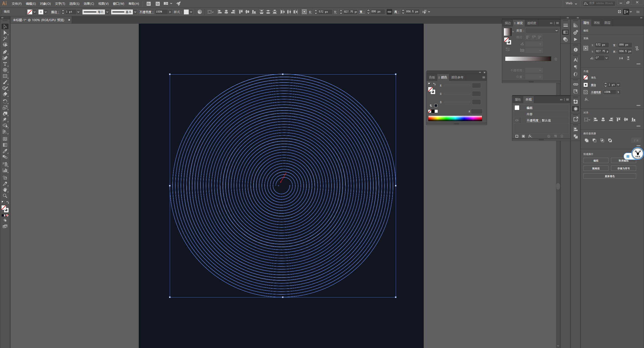Open the Web workspace switcher dropdown
Image resolution: width=644 pixels, height=348 pixels.
tap(571, 4)
